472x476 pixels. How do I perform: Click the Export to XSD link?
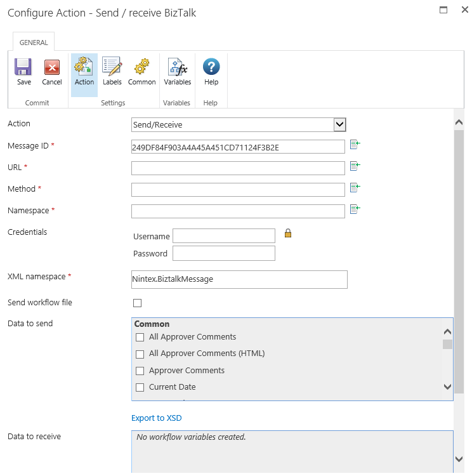tap(156, 418)
